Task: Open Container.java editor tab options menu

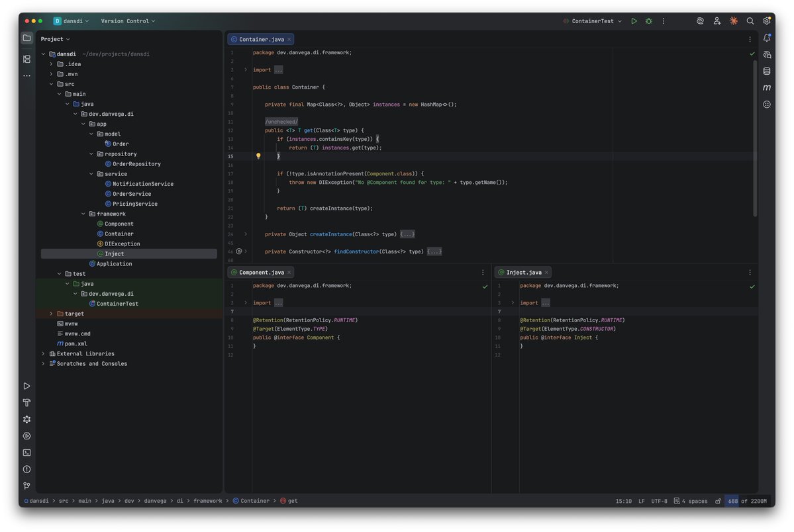Action: point(750,39)
